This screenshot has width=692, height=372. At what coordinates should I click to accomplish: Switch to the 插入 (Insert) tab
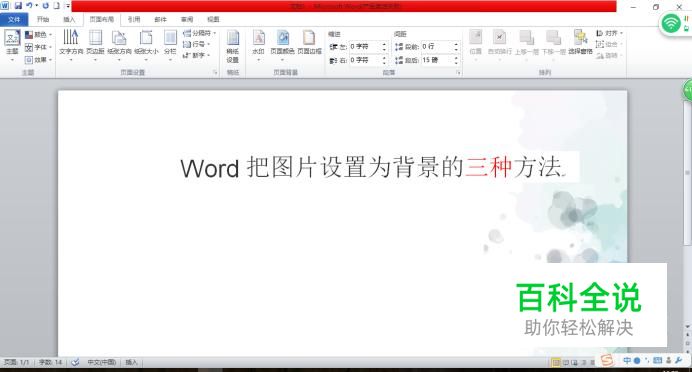pyautogui.click(x=69, y=19)
